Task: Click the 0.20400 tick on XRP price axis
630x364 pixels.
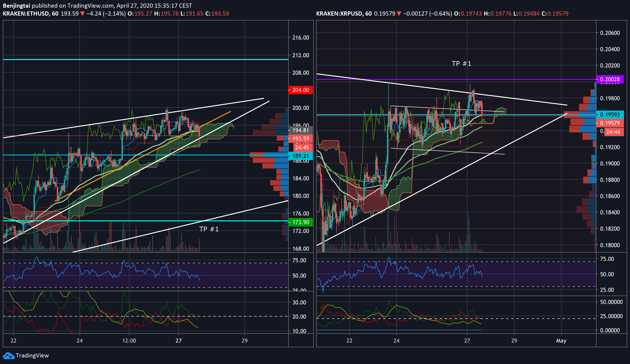Action: point(610,49)
